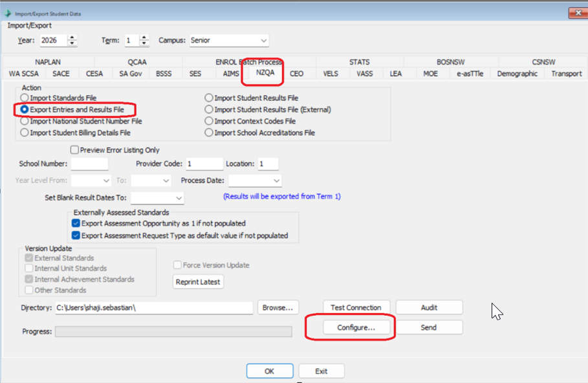Open the Process Date dropdown
588x383 pixels.
(x=276, y=181)
